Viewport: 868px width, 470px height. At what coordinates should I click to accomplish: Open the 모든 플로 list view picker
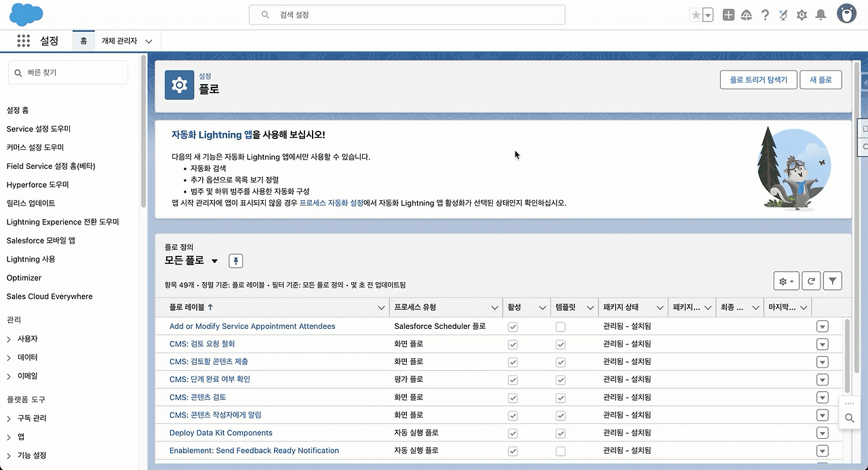tap(191, 260)
